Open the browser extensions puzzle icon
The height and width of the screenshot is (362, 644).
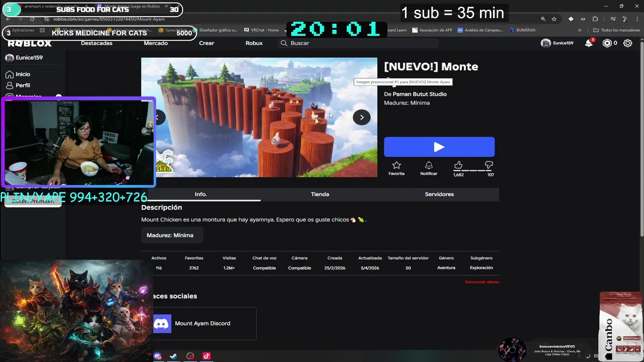click(x=595, y=19)
